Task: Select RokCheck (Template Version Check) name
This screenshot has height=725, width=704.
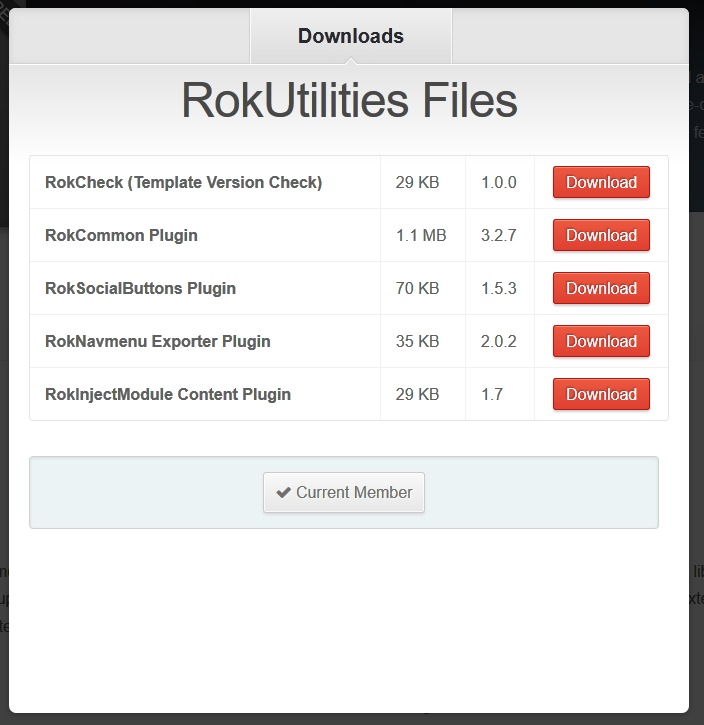Action: pos(184,182)
